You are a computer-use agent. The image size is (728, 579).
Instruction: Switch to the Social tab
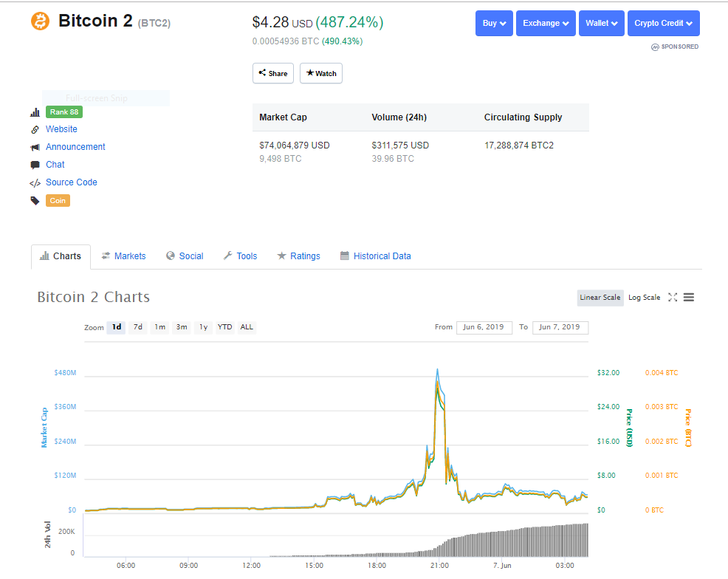(x=185, y=256)
